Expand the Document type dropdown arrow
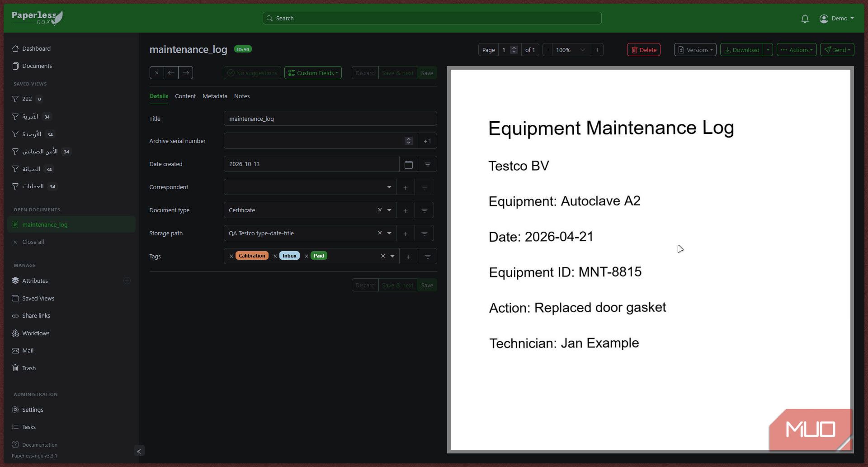 point(389,210)
